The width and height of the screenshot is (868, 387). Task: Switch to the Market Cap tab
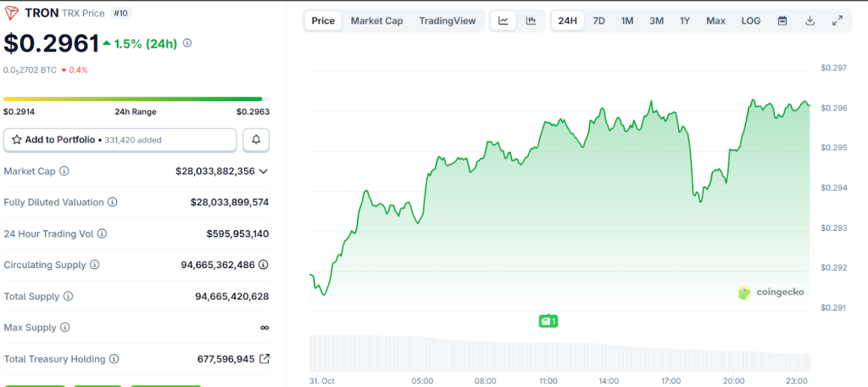point(376,20)
